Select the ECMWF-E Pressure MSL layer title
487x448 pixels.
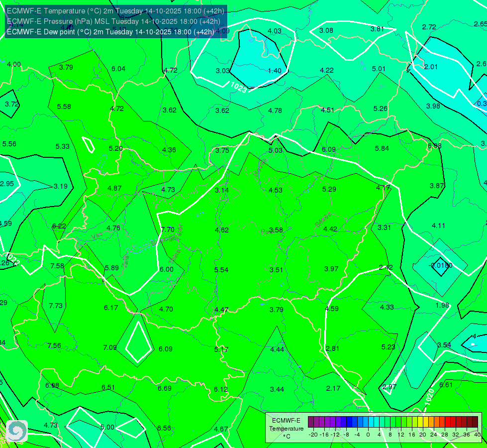[113, 21]
